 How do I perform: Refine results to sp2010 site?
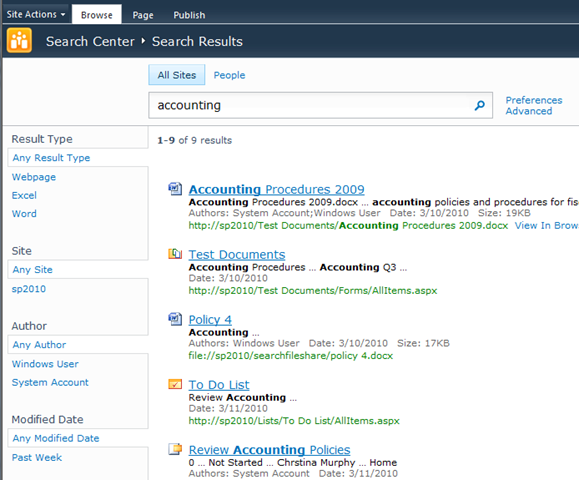29,289
